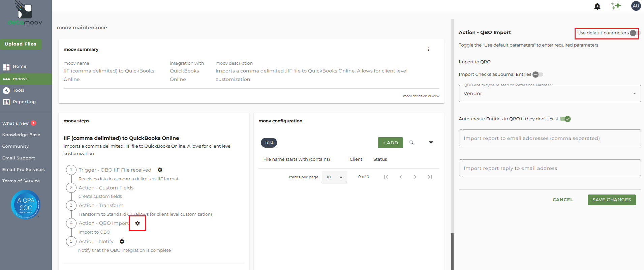Open the AU user avatar menu
Image resolution: width=644 pixels, height=270 pixels.
click(x=636, y=6)
